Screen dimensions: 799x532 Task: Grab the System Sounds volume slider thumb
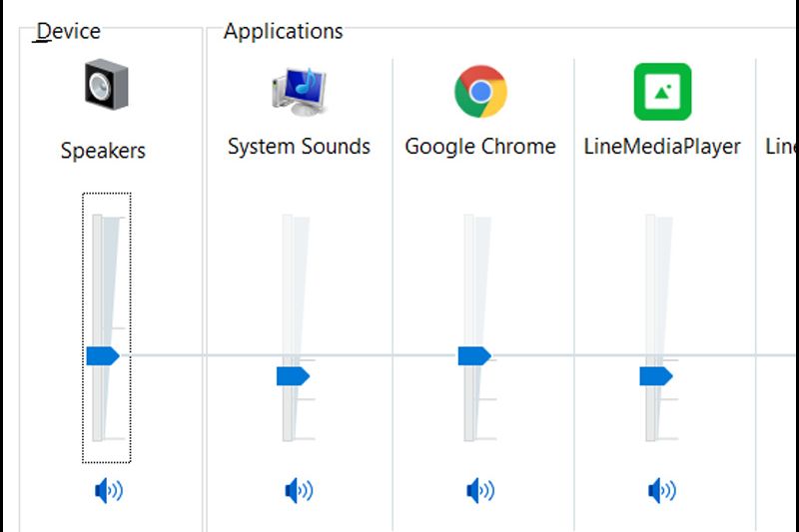(x=293, y=375)
